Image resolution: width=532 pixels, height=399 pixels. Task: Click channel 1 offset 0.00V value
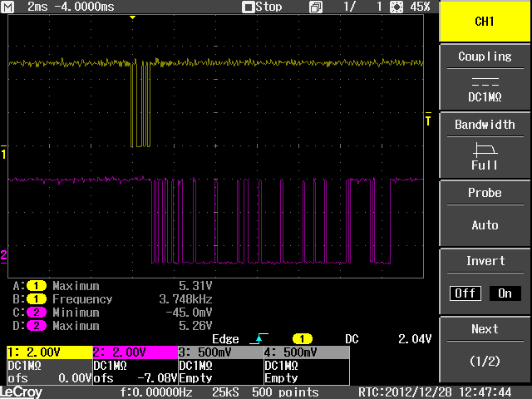coord(74,378)
